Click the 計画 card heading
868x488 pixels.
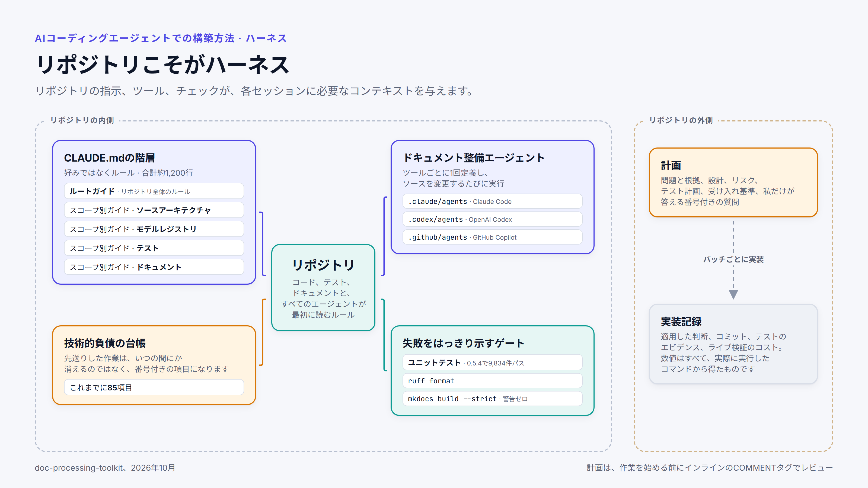coord(671,165)
